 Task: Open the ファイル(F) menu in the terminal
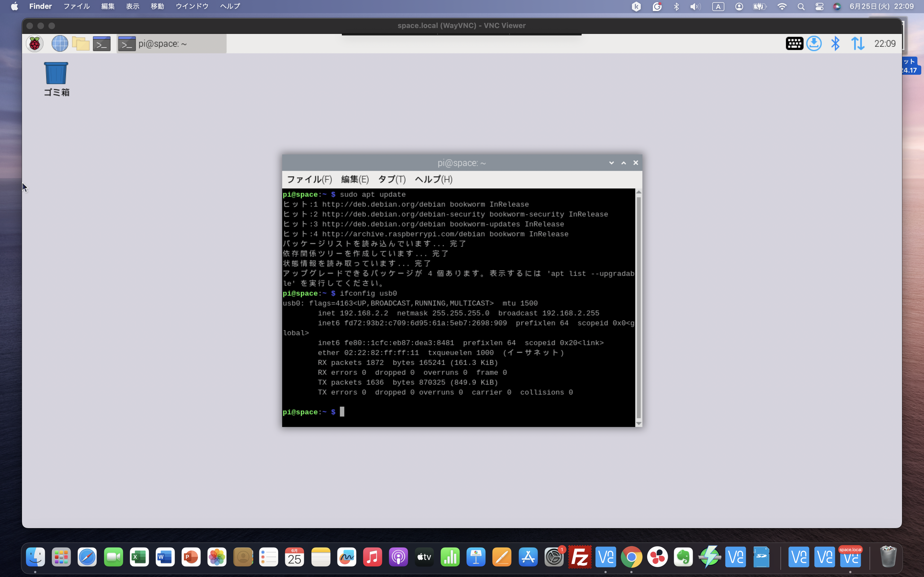pos(309,179)
